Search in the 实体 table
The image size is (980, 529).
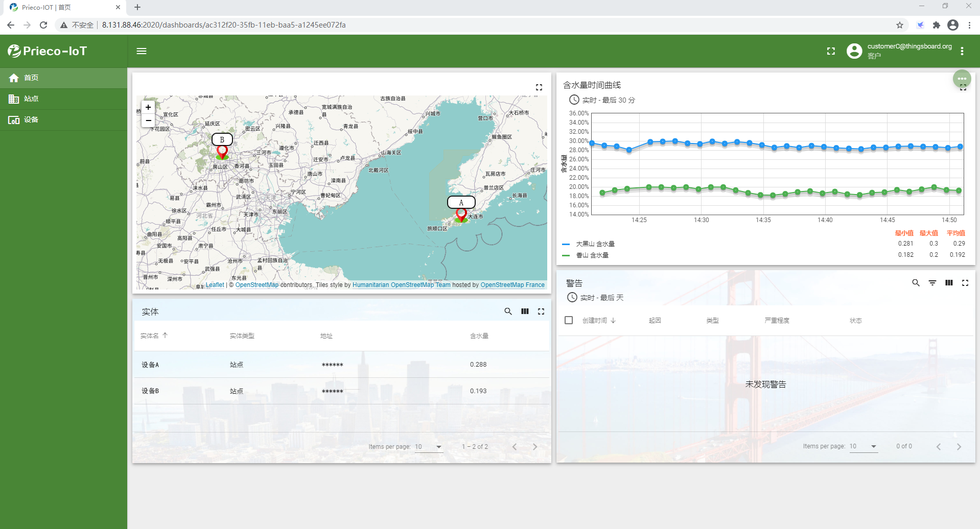pyautogui.click(x=508, y=311)
